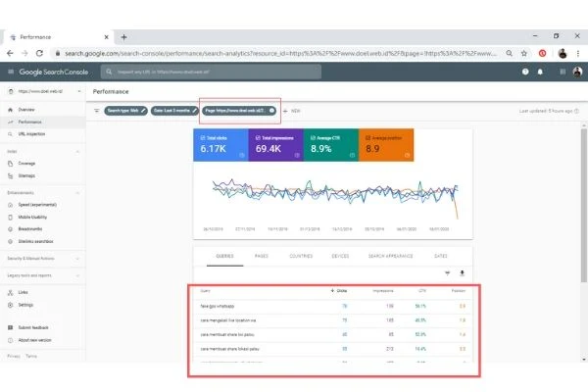Sort the table by Impressions column
The height and width of the screenshot is (392, 588).
tap(383, 291)
